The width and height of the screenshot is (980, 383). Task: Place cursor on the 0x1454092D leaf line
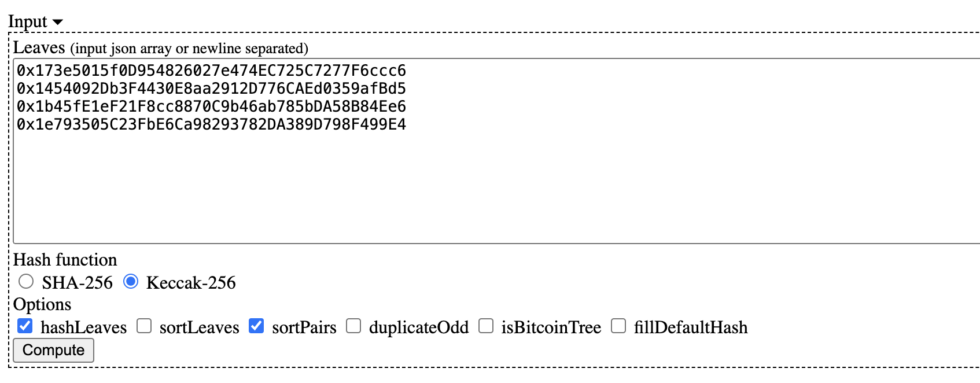tap(211, 89)
